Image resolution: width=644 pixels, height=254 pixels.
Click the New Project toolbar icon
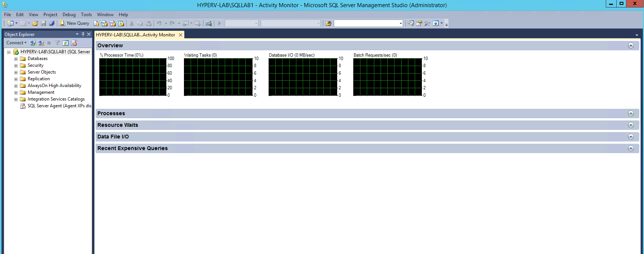[10, 23]
